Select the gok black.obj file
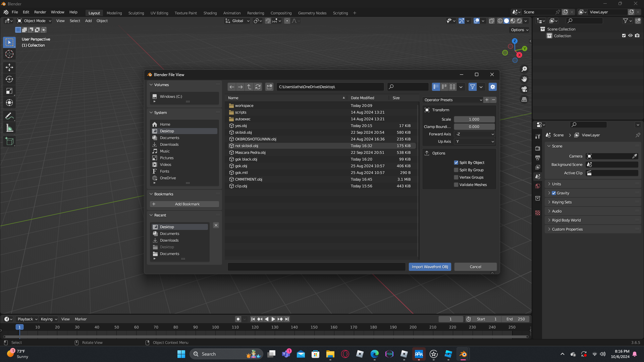644x362 pixels. pyautogui.click(x=246, y=159)
